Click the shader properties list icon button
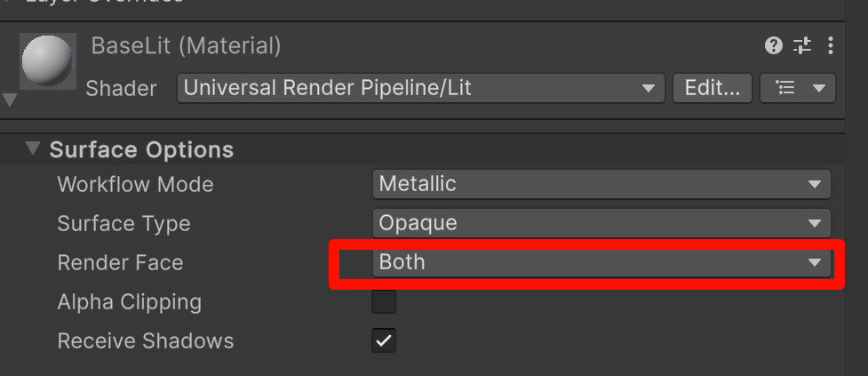The image size is (868, 376). pyautogui.click(x=798, y=88)
